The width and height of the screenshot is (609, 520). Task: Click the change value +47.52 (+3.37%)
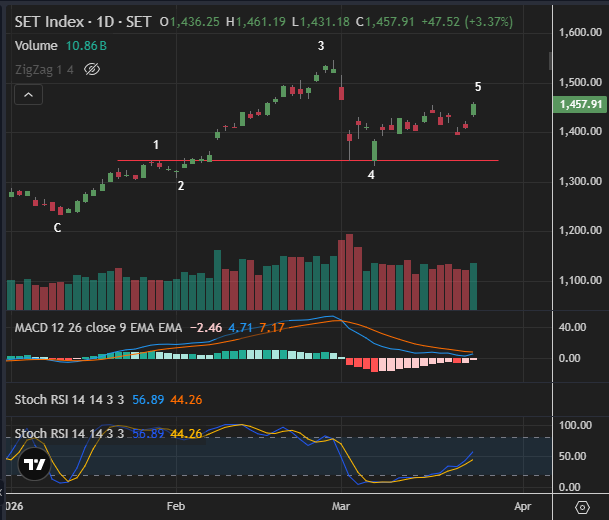click(467, 22)
